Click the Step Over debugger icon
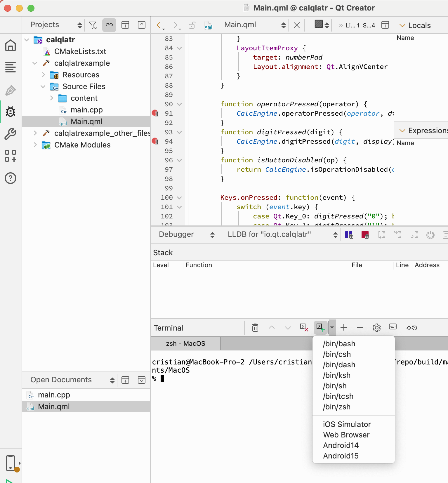Viewport: 448px width, 483px height. point(382,235)
